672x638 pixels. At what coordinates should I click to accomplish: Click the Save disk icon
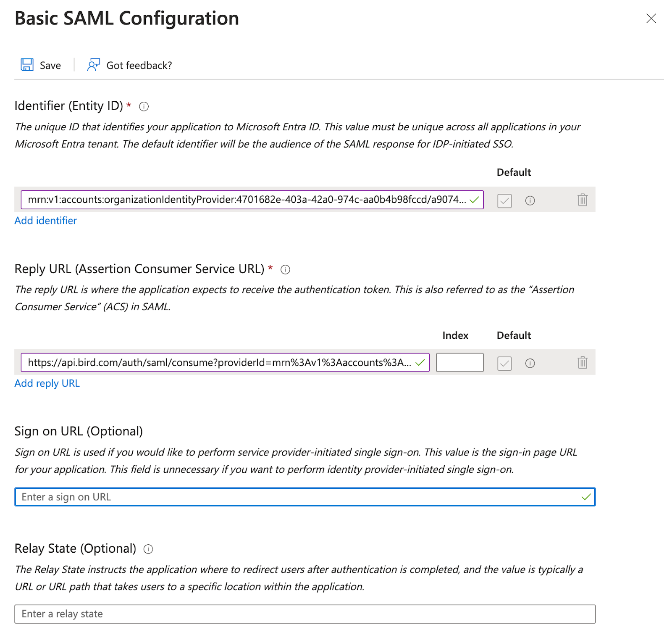27,65
